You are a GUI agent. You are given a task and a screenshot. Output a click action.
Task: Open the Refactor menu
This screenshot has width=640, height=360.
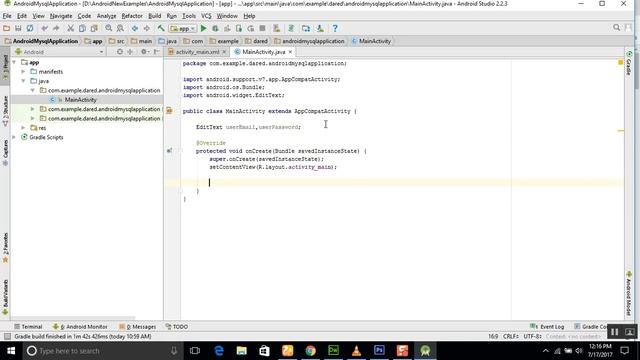click(x=132, y=16)
